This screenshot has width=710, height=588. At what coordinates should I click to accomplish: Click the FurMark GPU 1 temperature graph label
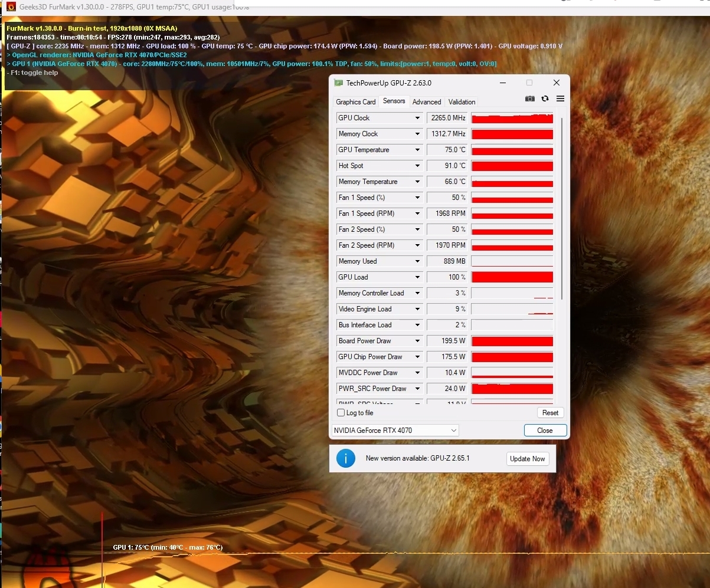pos(168,547)
